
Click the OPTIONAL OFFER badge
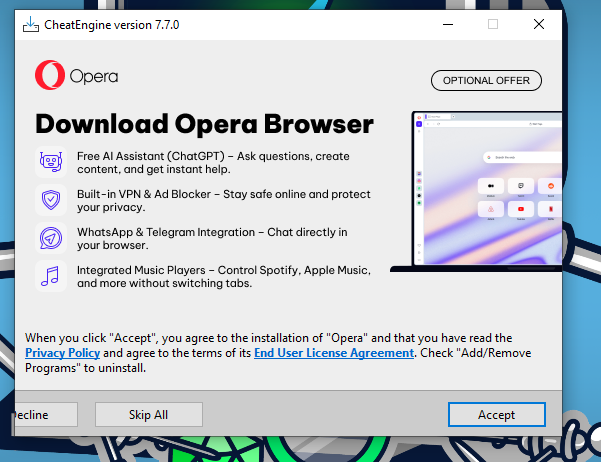point(486,81)
